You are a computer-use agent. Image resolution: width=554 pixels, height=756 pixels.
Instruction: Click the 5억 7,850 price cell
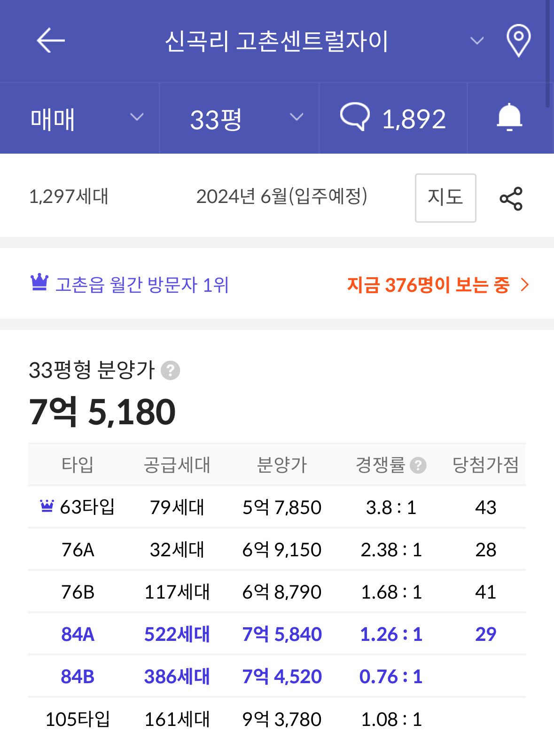(282, 507)
